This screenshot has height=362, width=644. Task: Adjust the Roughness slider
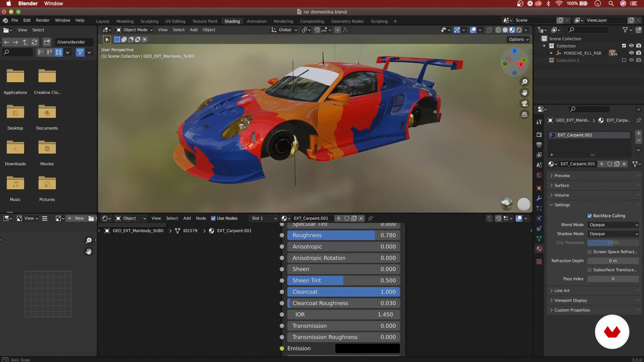343,235
